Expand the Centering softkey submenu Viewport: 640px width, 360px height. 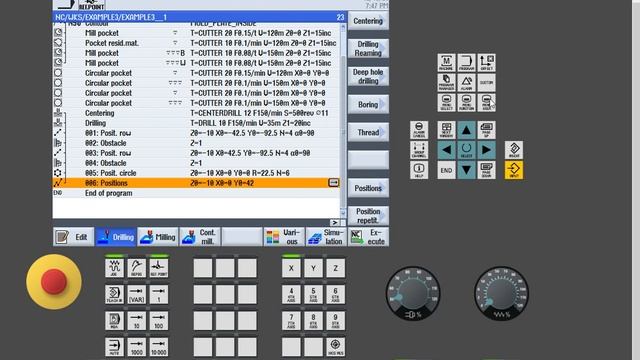(x=368, y=21)
